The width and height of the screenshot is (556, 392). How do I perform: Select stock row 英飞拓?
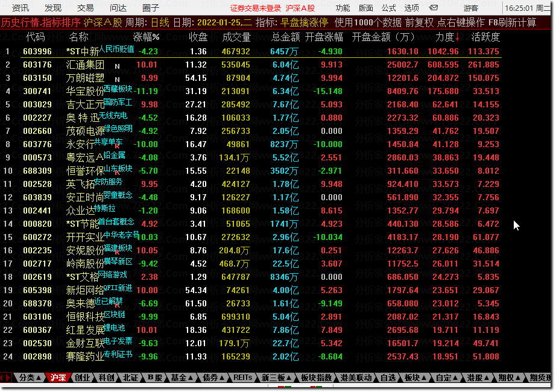pos(250,184)
